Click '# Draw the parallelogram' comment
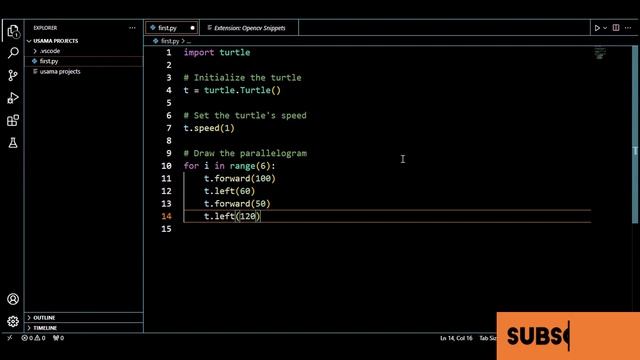Screen dimensions: 640x360 (x=245, y=153)
